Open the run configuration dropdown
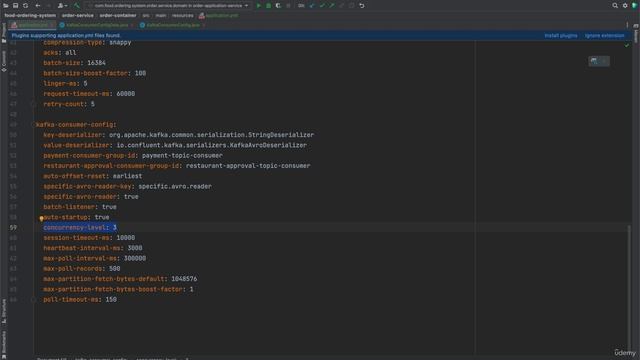Image resolution: width=640 pixels, height=360 pixels. 168,6
